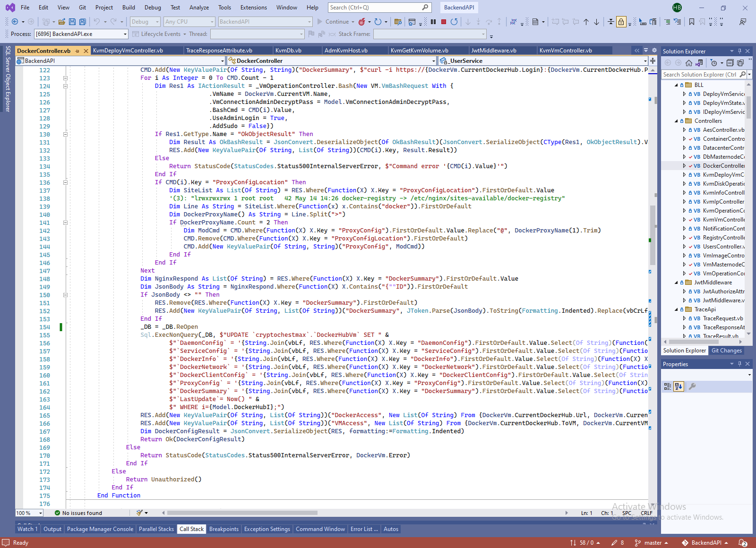Toggle auto-hide pin for Solution Explorer

click(740, 51)
